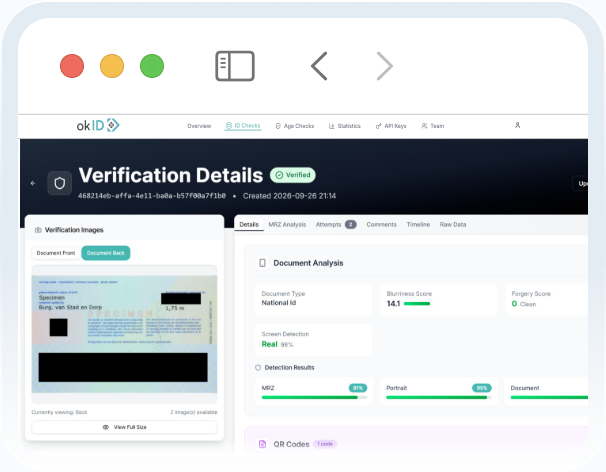This screenshot has width=606, height=472.
Task: Click the document back image preview
Action: point(124,334)
